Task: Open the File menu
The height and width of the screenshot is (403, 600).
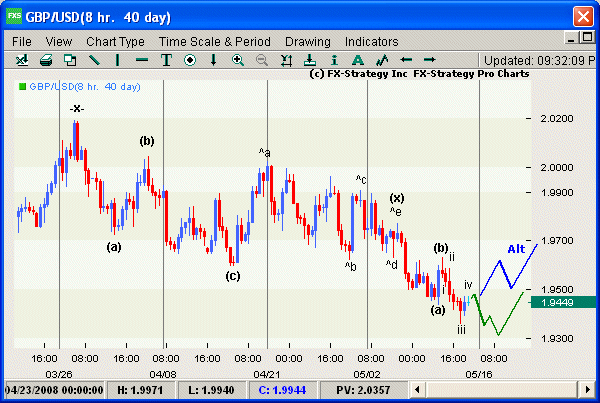Action: click(x=22, y=41)
